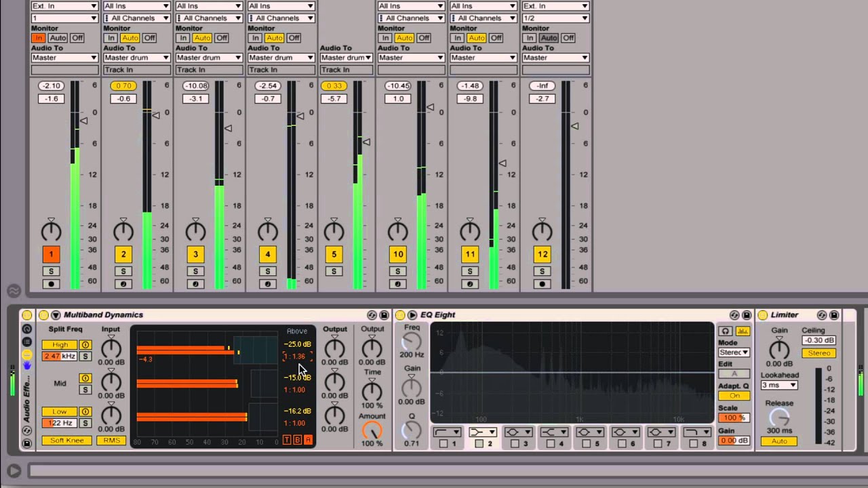This screenshot has height=488, width=868.
Task: Activate track 10 with its number button
Action: (397, 254)
